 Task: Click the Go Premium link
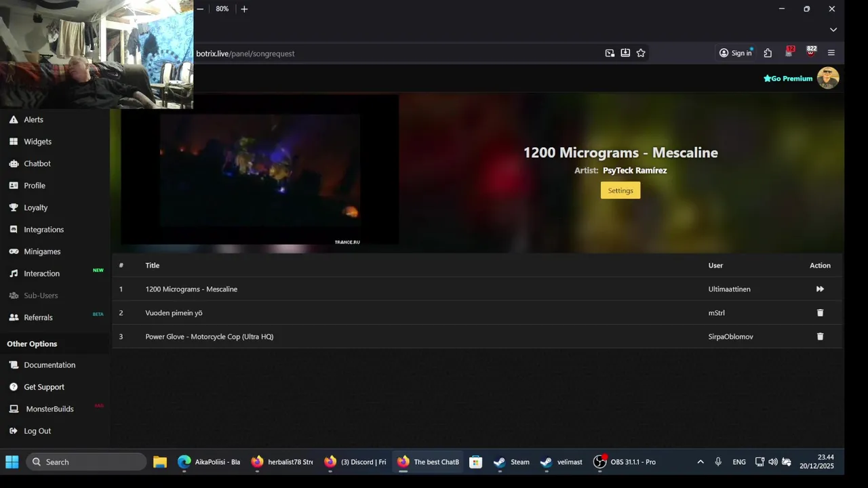(788, 79)
